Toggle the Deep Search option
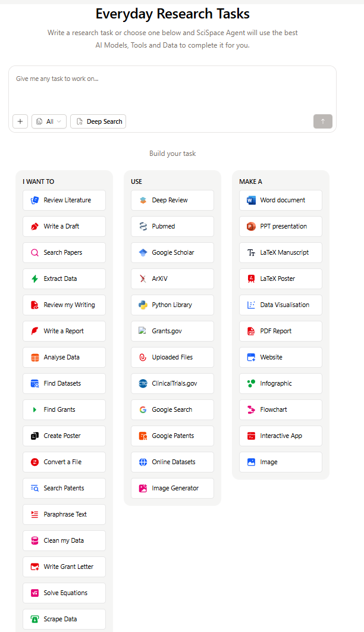Viewport: 364px width, 632px height. 98,121
